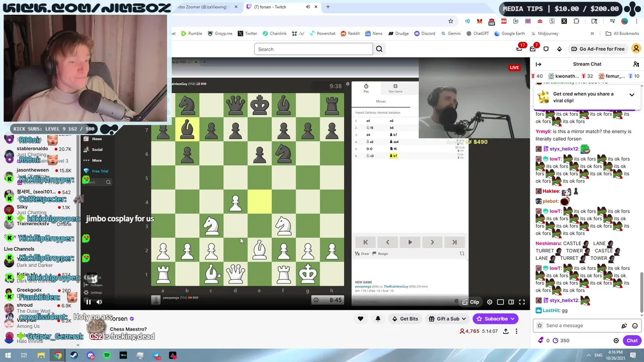Screen dimensions: 644x362
Task: Click Go Ad-Free for Free
Action: [x=598, y=49]
